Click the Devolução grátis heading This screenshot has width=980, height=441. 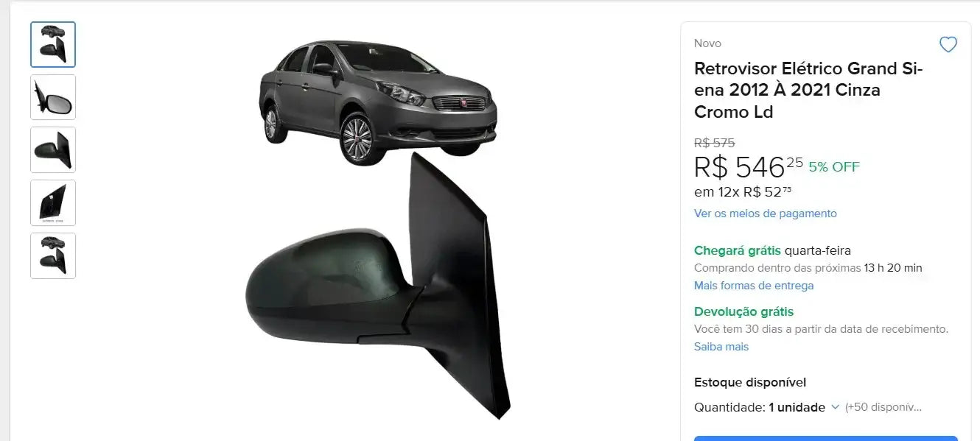pos(743,312)
